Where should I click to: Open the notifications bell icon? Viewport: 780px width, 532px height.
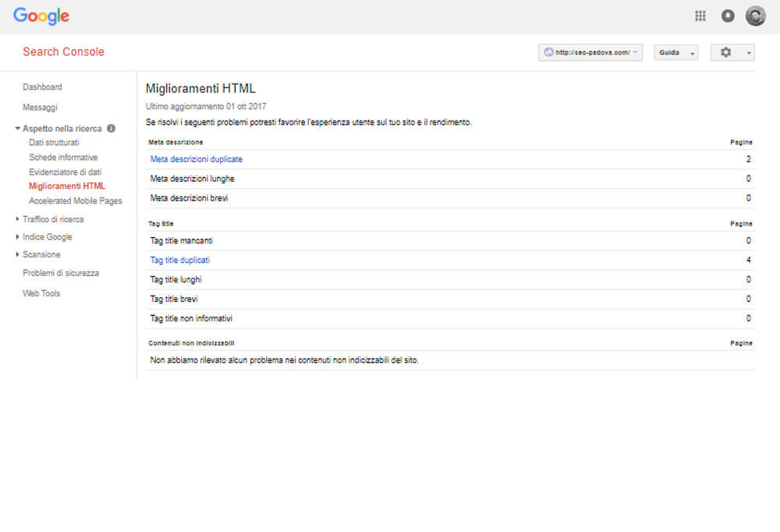(727, 16)
